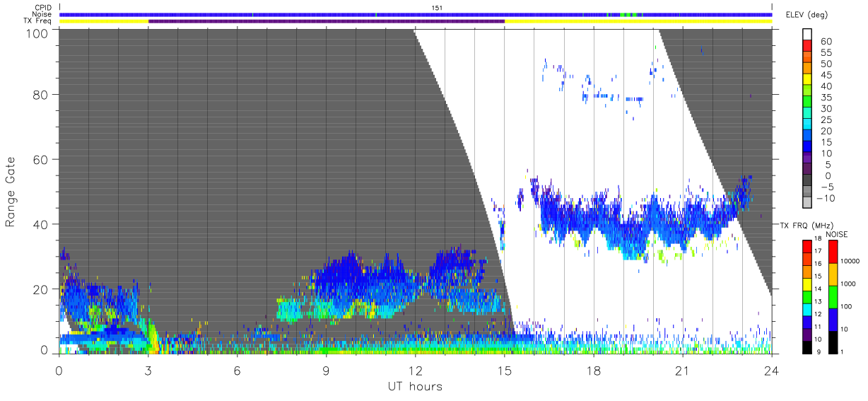Pick the green segment of the NOISE colorbar

tap(834, 296)
